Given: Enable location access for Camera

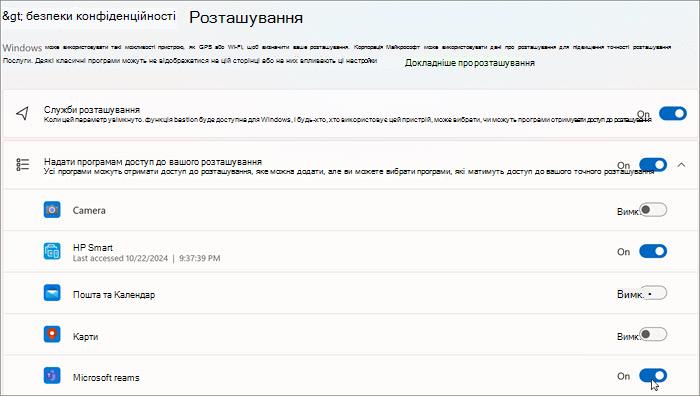Looking at the screenshot, I should 653,210.
